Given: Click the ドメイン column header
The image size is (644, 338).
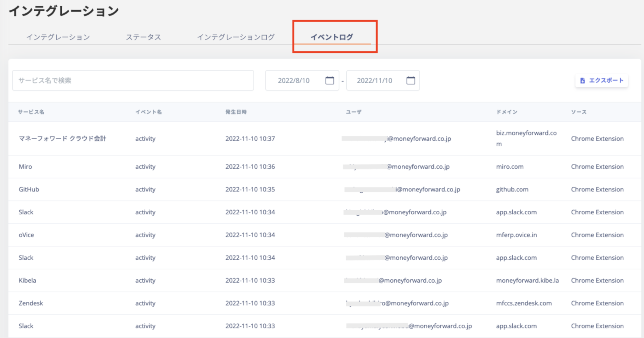Looking at the screenshot, I should [507, 112].
